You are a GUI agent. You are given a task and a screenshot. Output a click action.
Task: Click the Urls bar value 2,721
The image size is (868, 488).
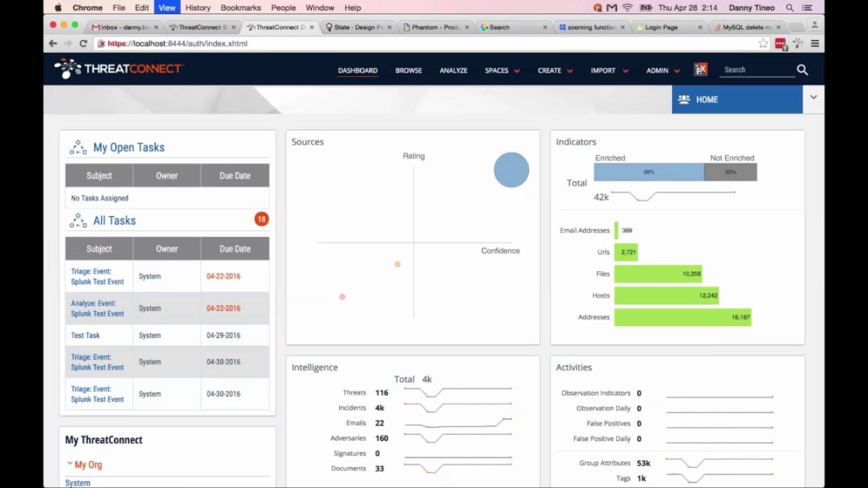pyautogui.click(x=629, y=252)
